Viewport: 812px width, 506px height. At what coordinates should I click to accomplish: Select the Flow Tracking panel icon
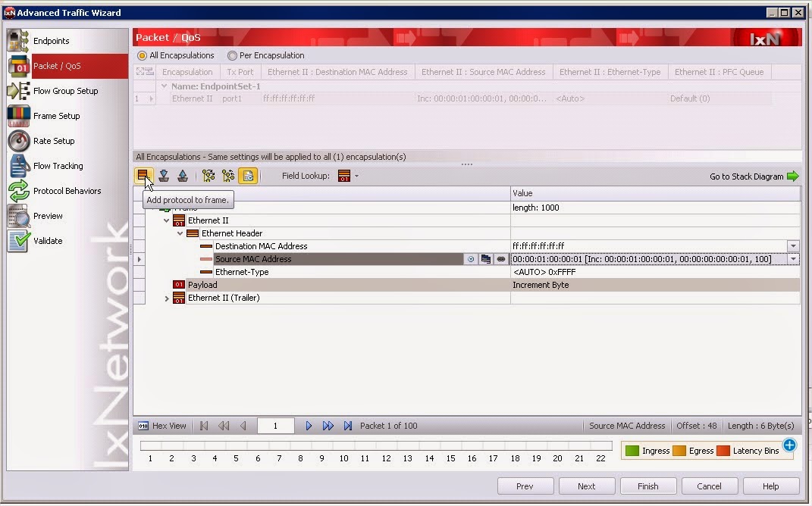pos(19,166)
